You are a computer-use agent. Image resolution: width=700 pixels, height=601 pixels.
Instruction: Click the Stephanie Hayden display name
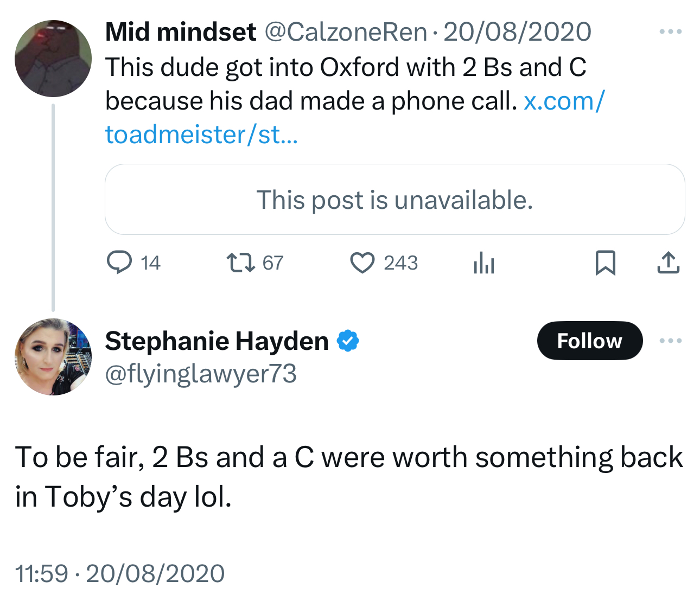coord(217,341)
